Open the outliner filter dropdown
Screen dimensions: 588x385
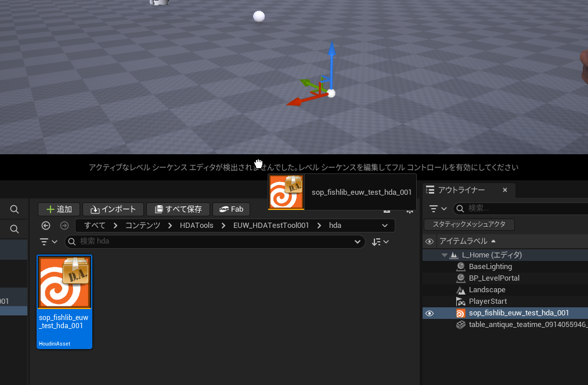438,209
